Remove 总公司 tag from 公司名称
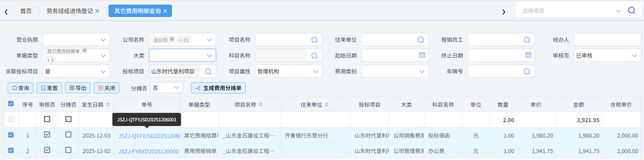 (172, 39)
